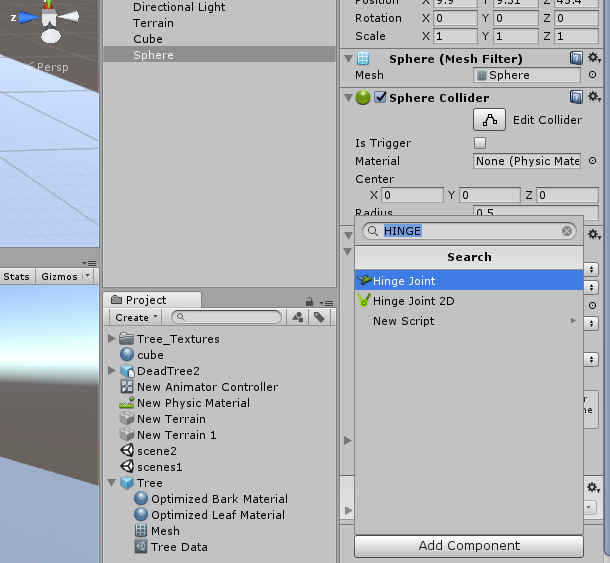Screen dimensions: 610x563
Task: Select New Animator Controller asset
Action: click(199, 387)
